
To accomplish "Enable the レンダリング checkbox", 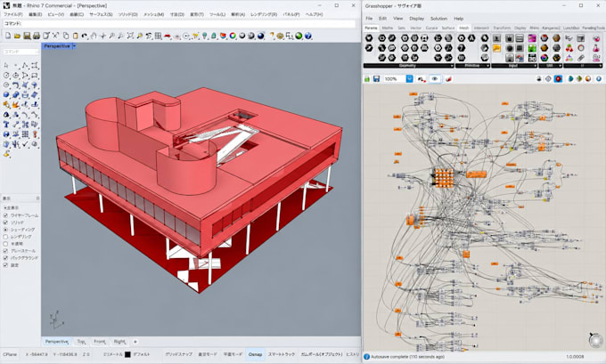I will point(5,236).
